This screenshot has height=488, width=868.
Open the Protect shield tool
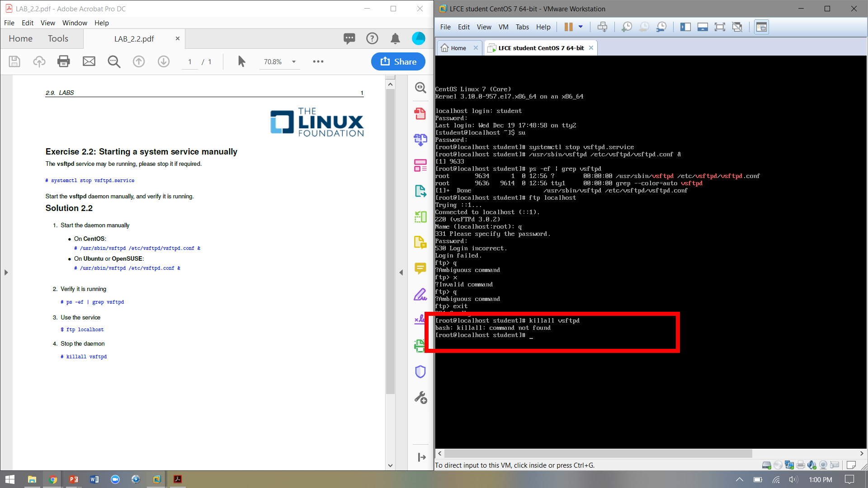420,371
